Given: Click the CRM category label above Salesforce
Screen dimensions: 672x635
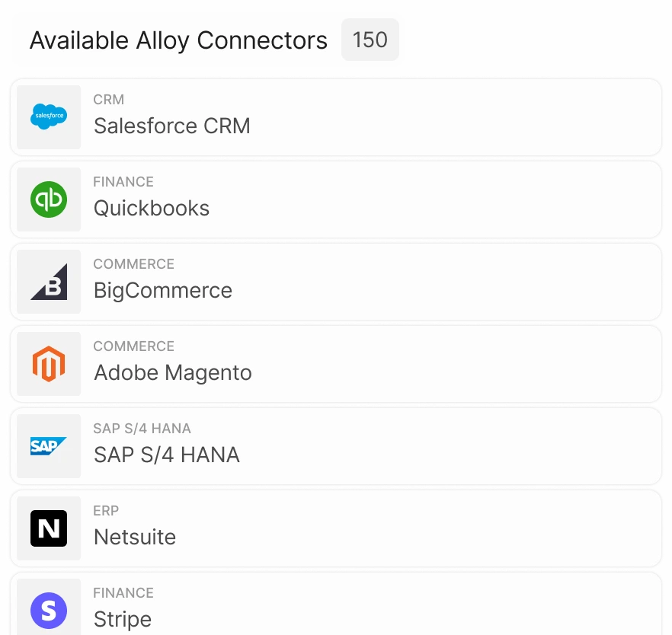Looking at the screenshot, I should click(x=109, y=100).
